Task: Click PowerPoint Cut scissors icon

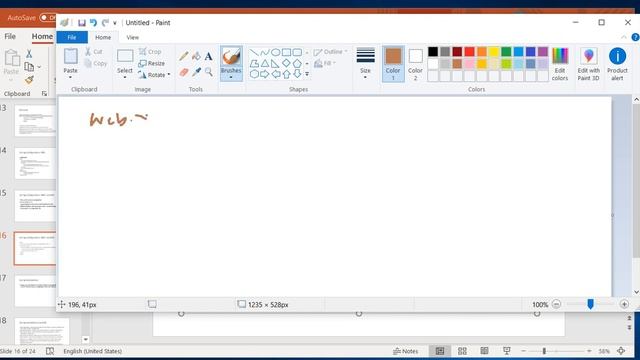Action: click(x=29, y=53)
